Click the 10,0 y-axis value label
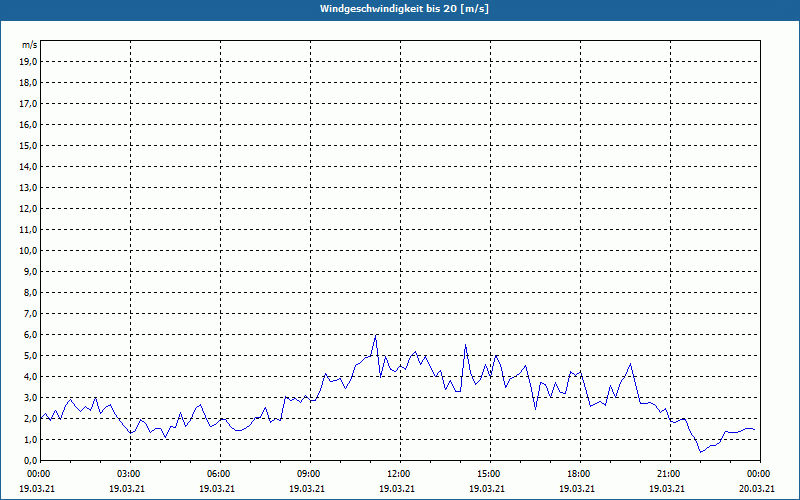Viewport: 800px width, 500px height. (x=29, y=250)
